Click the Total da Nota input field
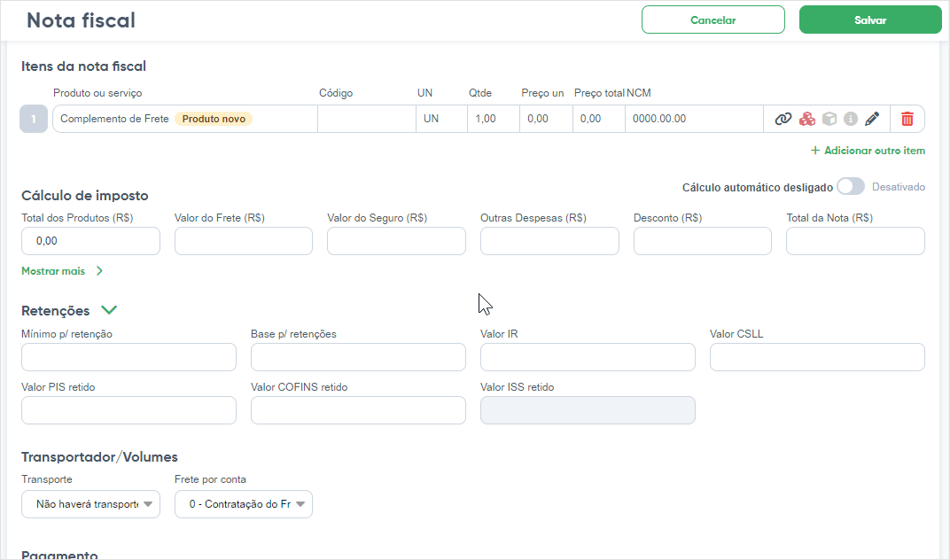950x560 pixels. (x=855, y=241)
